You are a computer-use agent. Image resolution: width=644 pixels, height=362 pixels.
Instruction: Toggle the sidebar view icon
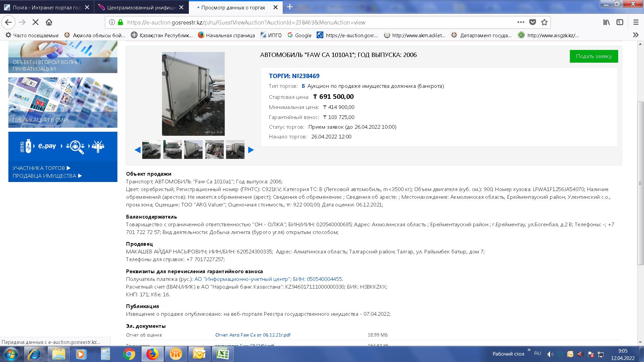620,22
